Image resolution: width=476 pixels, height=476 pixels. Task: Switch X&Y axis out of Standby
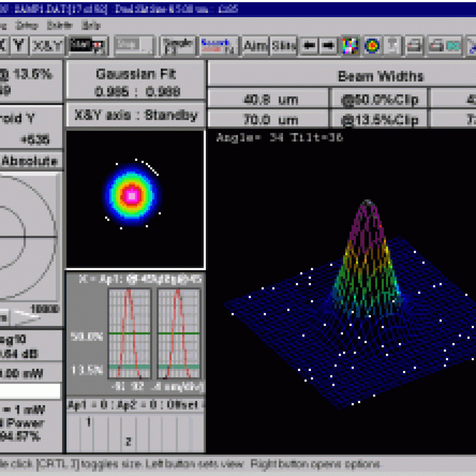pyautogui.click(x=135, y=115)
